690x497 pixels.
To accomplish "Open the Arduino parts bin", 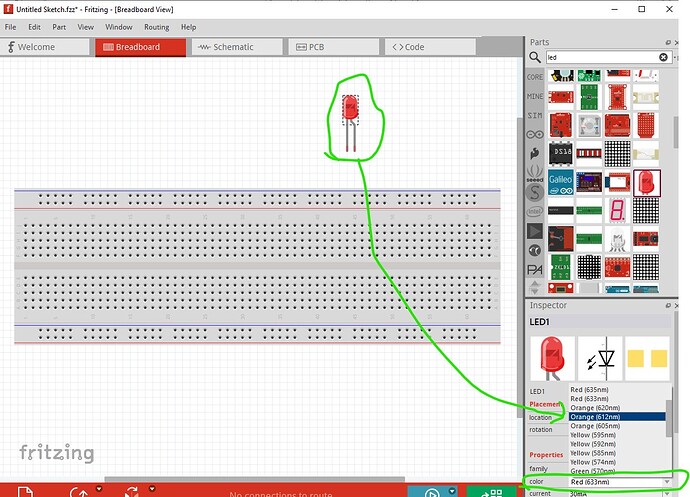I will tap(535, 134).
